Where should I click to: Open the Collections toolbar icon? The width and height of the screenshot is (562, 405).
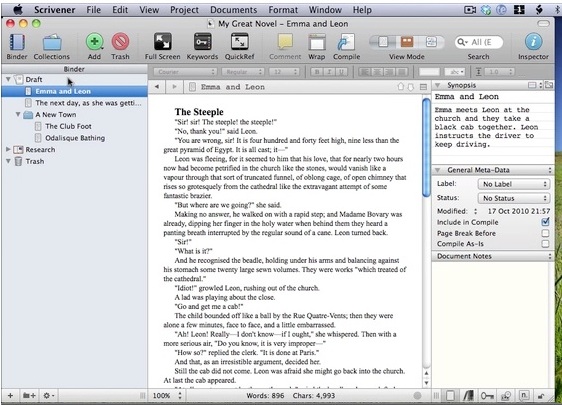52,42
